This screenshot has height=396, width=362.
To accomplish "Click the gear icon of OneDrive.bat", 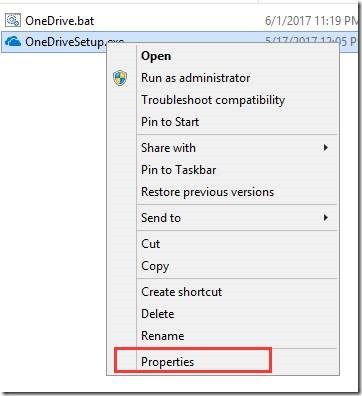I will [13, 21].
